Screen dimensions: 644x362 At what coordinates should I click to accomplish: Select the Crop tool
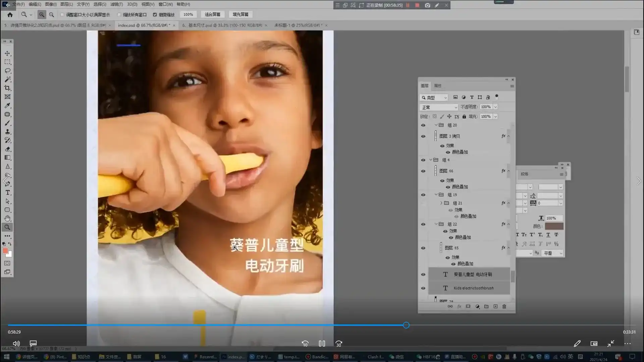click(x=7, y=88)
